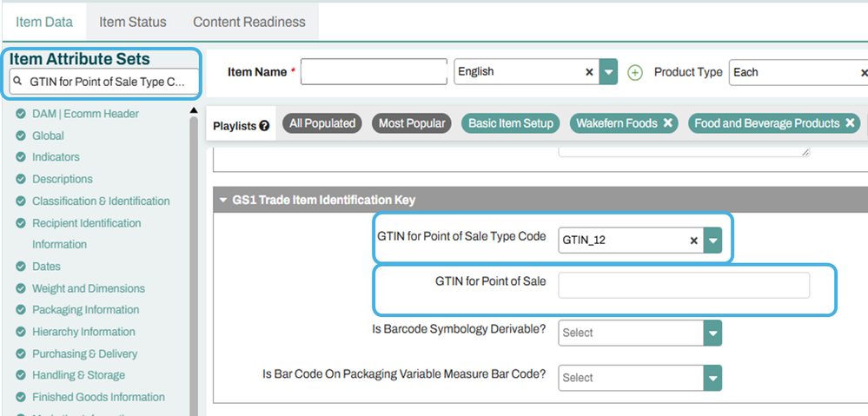Switch to the Item Status tab
Viewport: 868px width, 416px height.
(132, 22)
